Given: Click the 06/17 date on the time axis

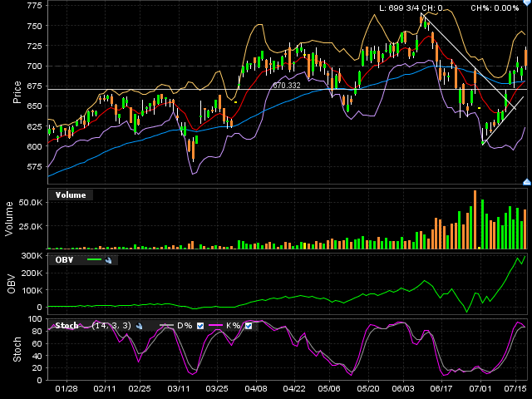Looking at the screenshot, I should point(441,388).
